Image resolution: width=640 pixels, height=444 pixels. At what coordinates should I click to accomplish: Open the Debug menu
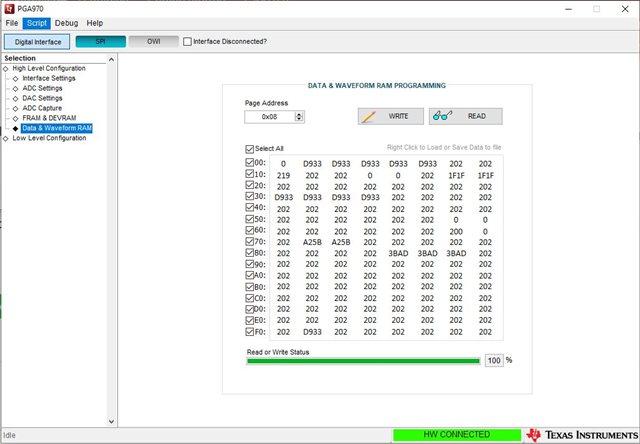tap(66, 23)
